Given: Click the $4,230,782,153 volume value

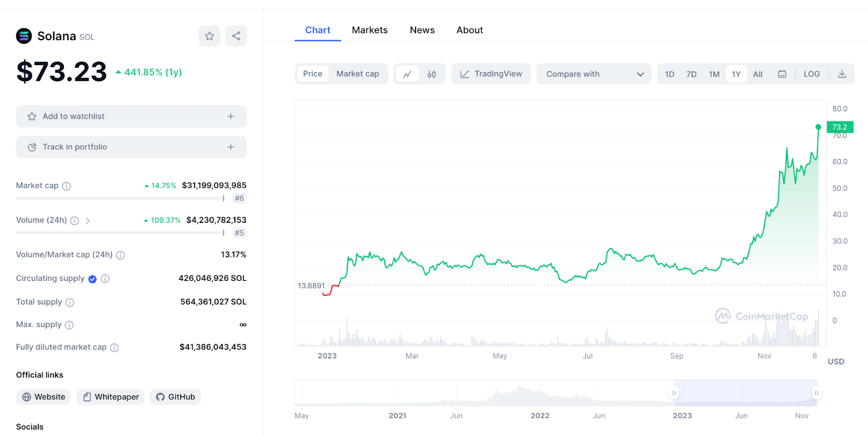Looking at the screenshot, I should coord(216,220).
